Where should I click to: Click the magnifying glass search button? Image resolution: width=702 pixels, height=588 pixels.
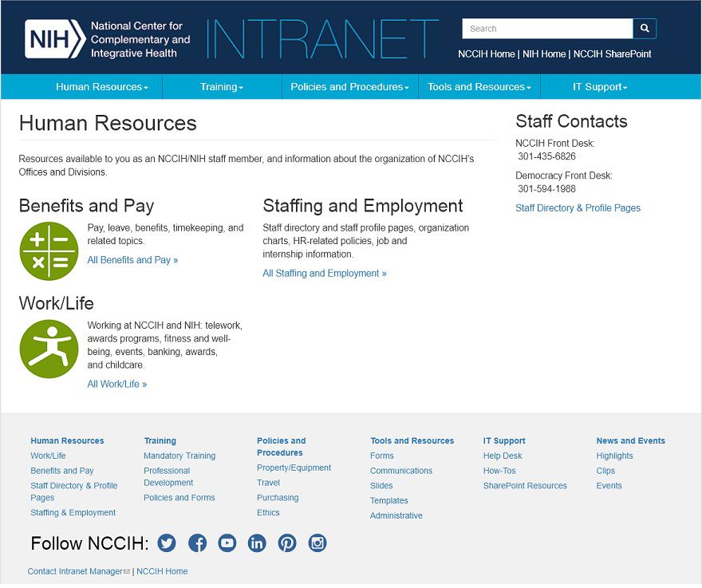coord(645,28)
